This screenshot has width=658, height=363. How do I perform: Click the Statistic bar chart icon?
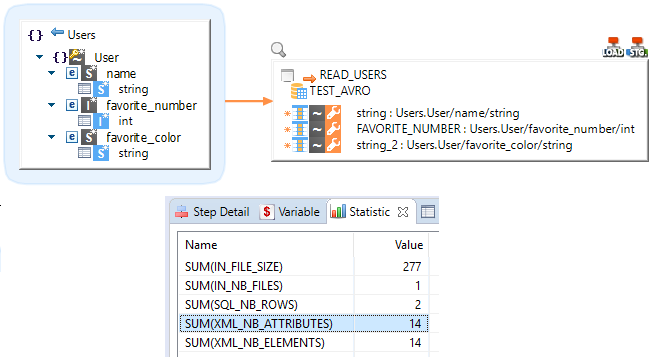pyautogui.click(x=338, y=212)
